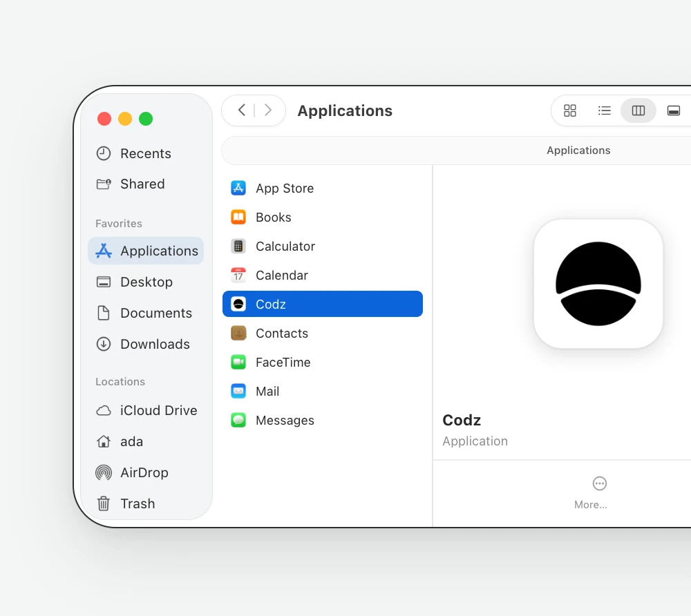Screen dimensions: 691x616
Task: Switch to list view
Action: [604, 110]
